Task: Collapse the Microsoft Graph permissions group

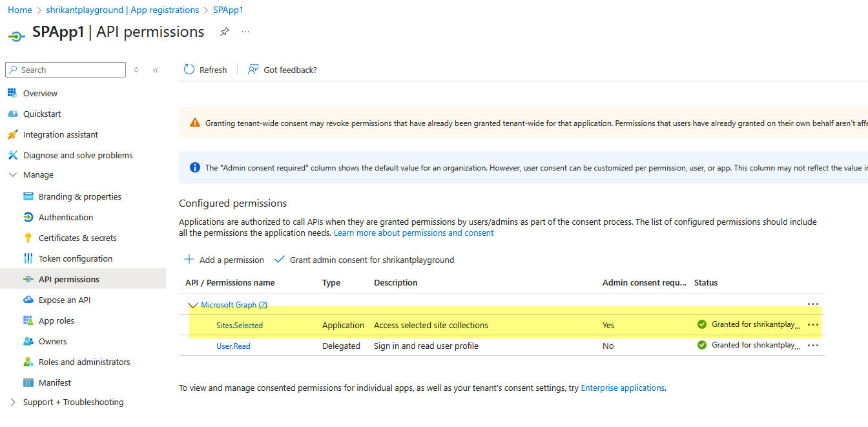Action: [x=192, y=304]
